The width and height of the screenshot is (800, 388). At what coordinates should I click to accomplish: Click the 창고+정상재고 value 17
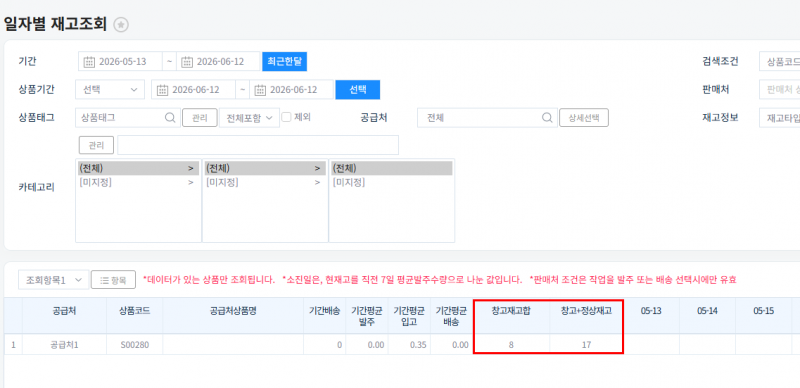(586, 345)
